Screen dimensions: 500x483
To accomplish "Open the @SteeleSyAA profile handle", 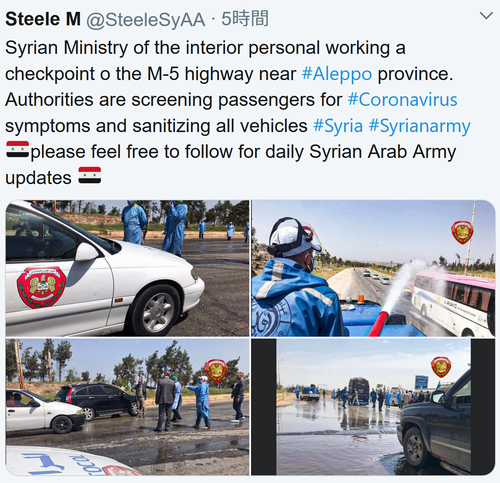I will [145, 19].
